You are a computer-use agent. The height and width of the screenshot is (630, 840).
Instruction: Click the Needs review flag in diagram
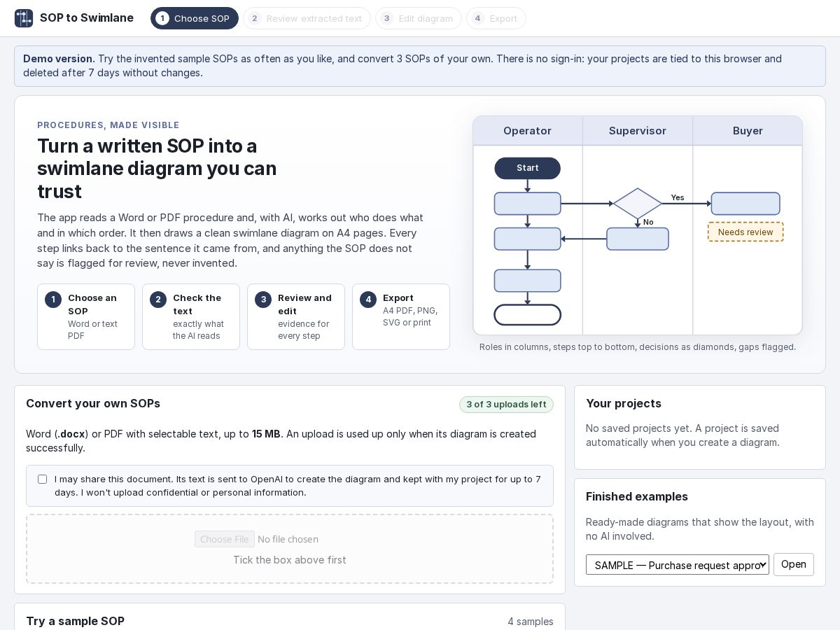click(745, 232)
